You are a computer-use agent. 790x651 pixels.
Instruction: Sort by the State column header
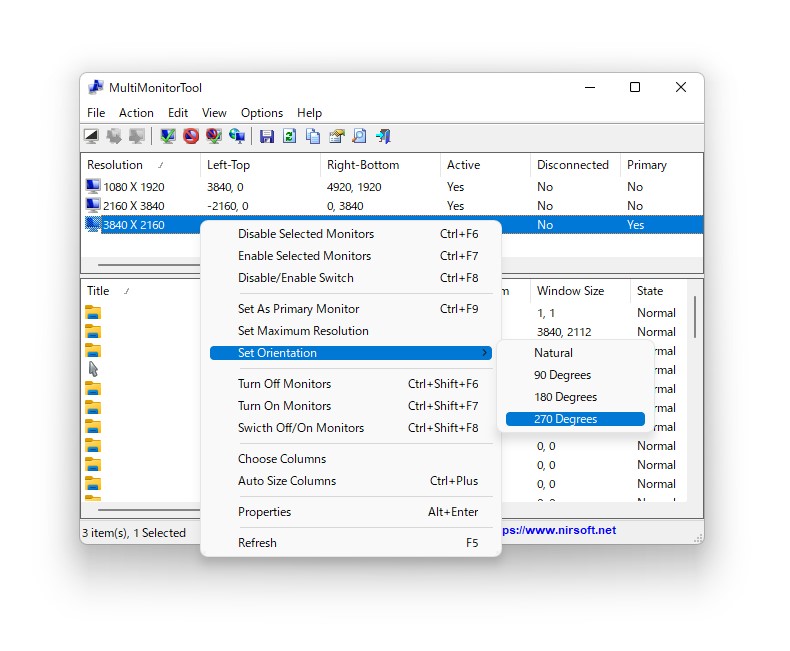point(659,291)
